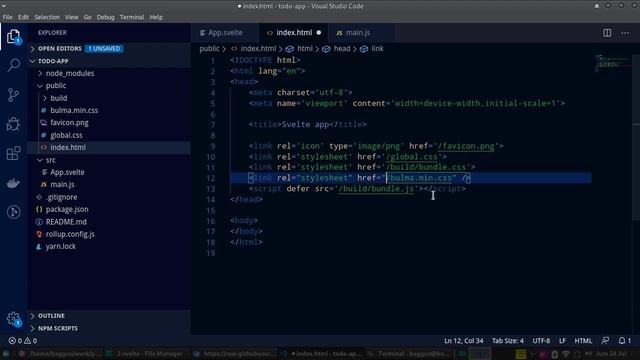Collapse the src folder
The width and height of the screenshot is (640, 360).
(109, 160)
